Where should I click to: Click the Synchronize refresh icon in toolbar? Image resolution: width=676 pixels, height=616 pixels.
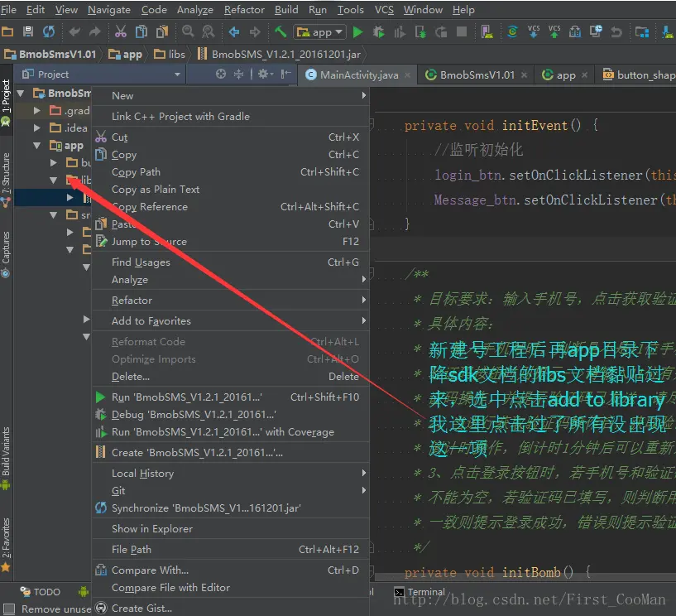click(49, 32)
